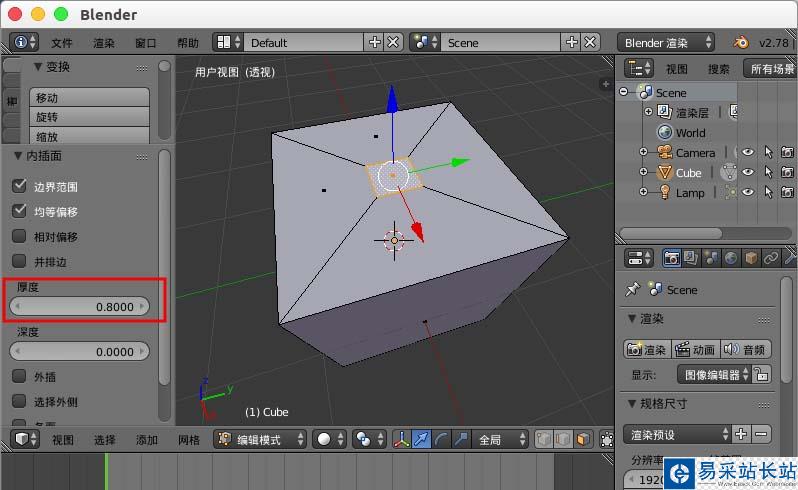Uncheck the 边界范围 checkbox

coord(19,186)
